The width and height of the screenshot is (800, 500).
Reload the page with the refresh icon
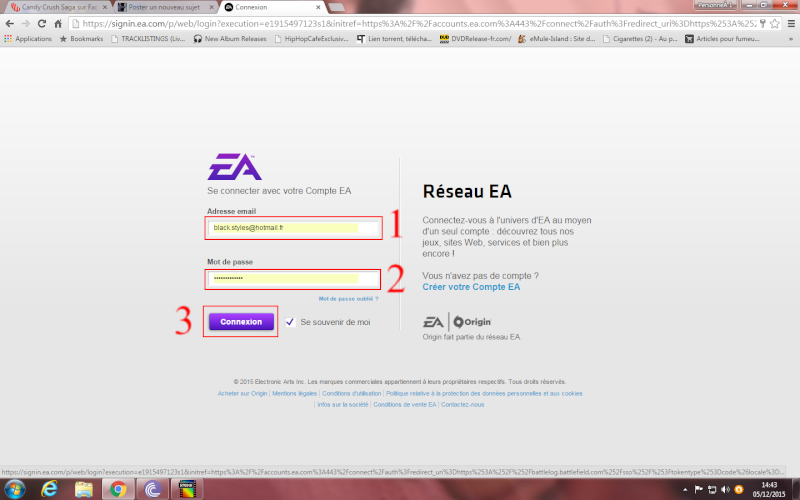[x=42, y=23]
